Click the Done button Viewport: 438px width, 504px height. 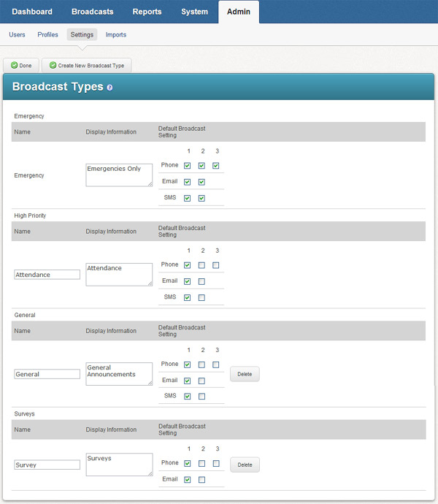coord(21,65)
